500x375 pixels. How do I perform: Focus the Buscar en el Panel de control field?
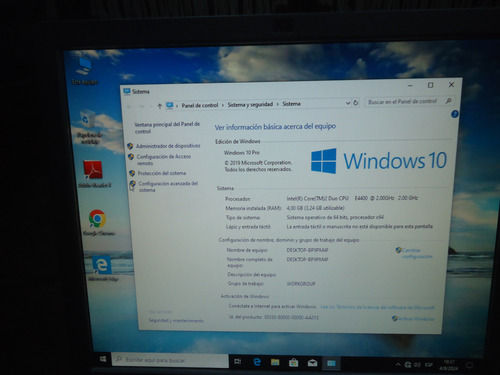[x=409, y=101]
